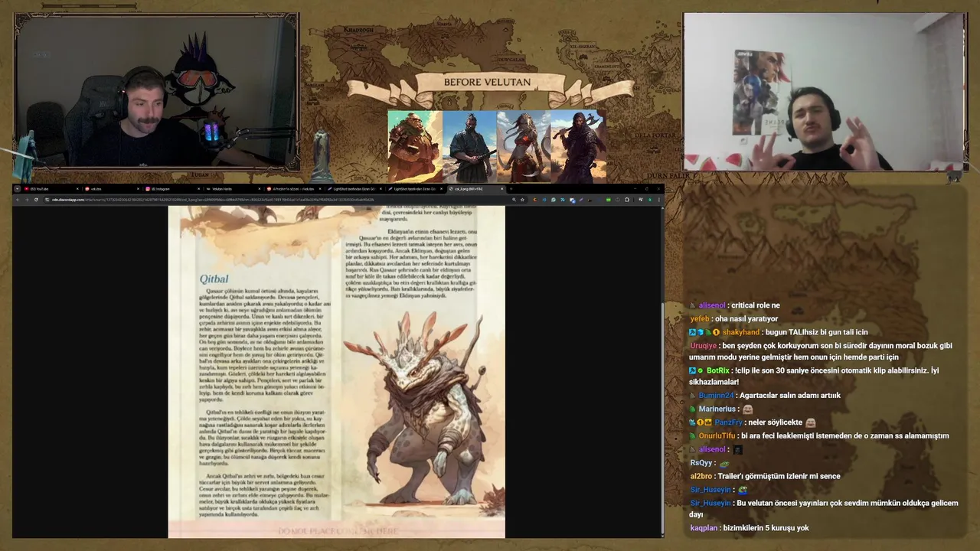The width and height of the screenshot is (980, 551).
Task: Click the purple feather Lightshot extension icon
Action: pos(581,200)
